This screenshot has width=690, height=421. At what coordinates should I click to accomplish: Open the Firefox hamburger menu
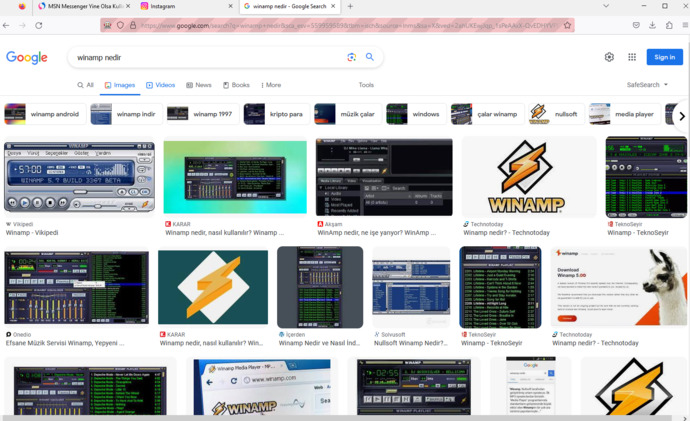[x=685, y=26]
